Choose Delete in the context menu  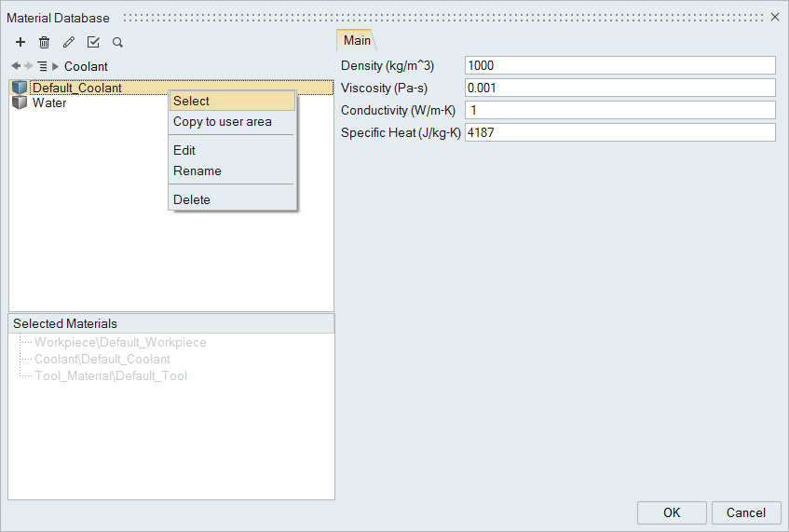pyautogui.click(x=192, y=199)
